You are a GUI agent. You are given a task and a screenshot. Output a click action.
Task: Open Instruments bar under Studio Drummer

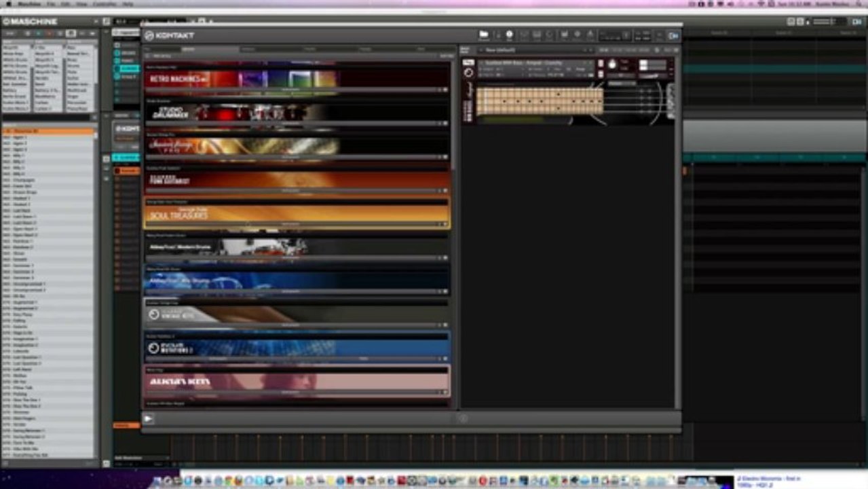pyautogui.click(x=290, y=124)
